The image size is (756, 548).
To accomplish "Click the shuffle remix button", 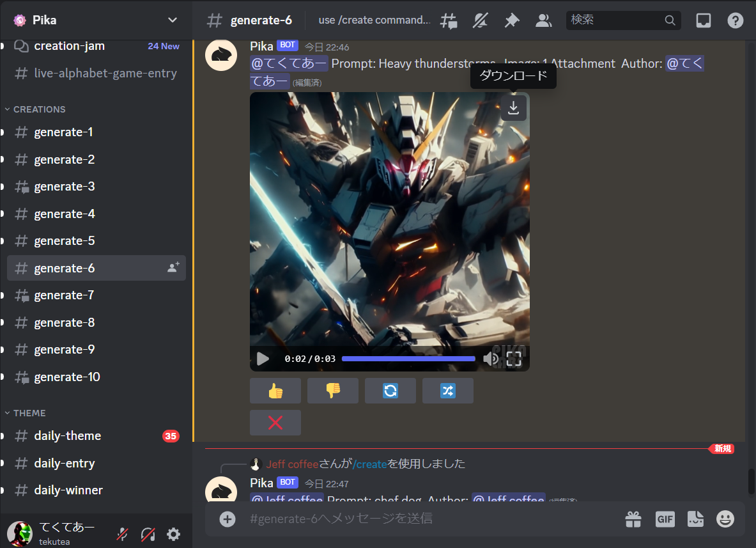I will point(447,391).
